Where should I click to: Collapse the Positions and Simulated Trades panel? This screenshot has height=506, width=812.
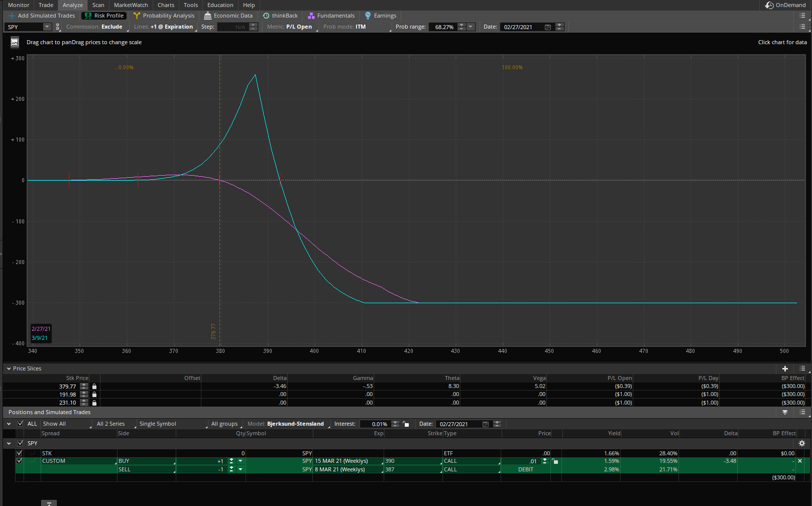(x=785, y=412)
